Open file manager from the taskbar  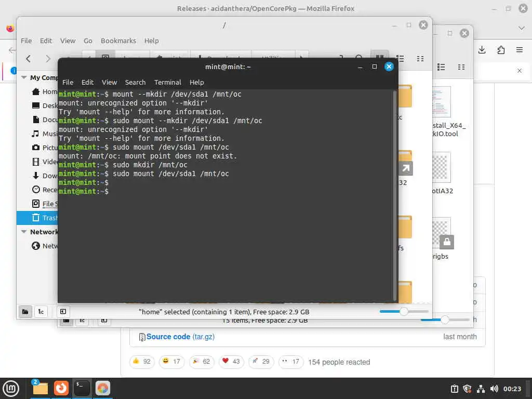(41, 388)
